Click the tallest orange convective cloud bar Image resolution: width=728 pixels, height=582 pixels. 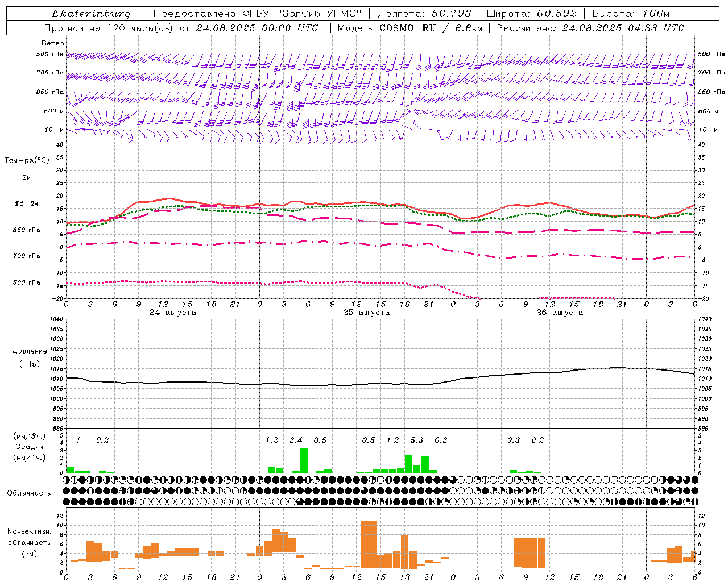click(x=369, y=544)
